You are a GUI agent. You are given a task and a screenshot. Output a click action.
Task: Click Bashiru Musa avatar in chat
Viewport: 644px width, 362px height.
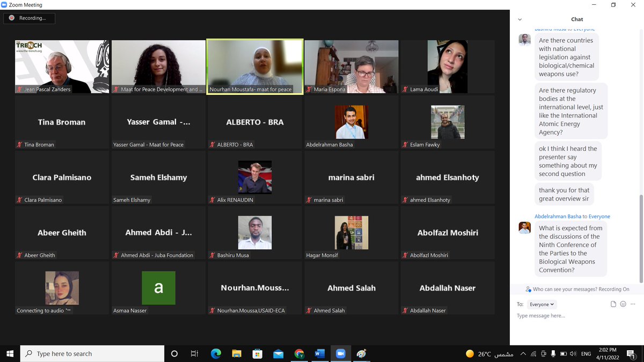[x=524, y=40]
